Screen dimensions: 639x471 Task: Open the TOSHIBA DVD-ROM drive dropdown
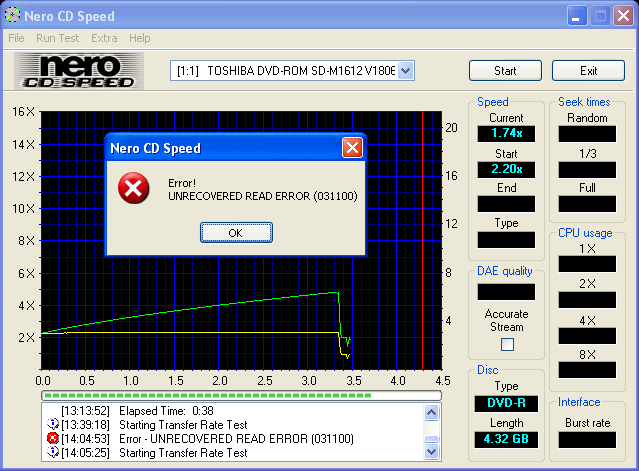point(405,70)
